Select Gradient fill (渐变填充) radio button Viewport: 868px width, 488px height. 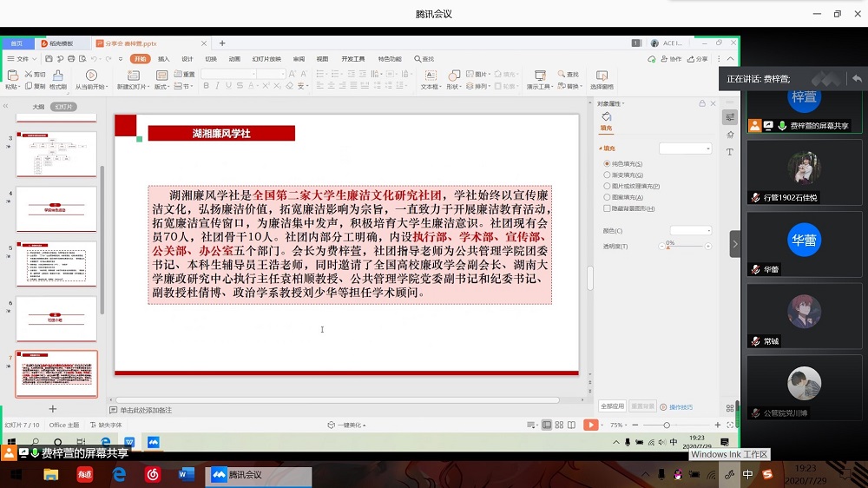click(607, 175)
